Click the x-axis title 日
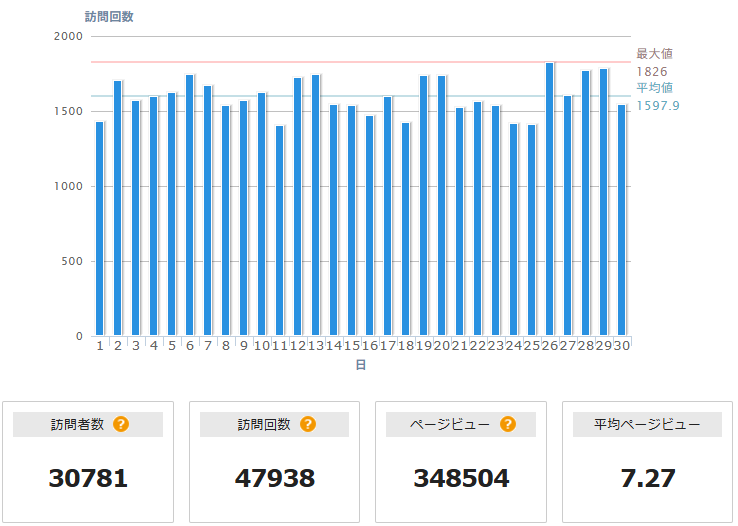This screenshot has height=526, width=738. (361, 365)
